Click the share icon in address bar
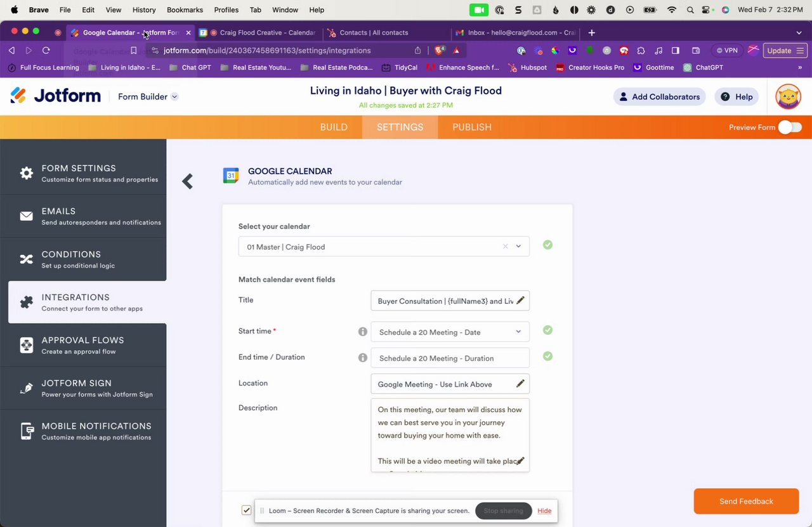 point(417,50)
